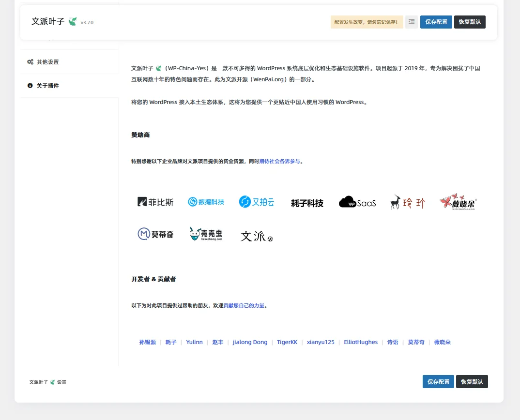This screenshot has width=520, height=420.
Task: Click the 耗子科技 sponsor logo
Action: (307, 203)
